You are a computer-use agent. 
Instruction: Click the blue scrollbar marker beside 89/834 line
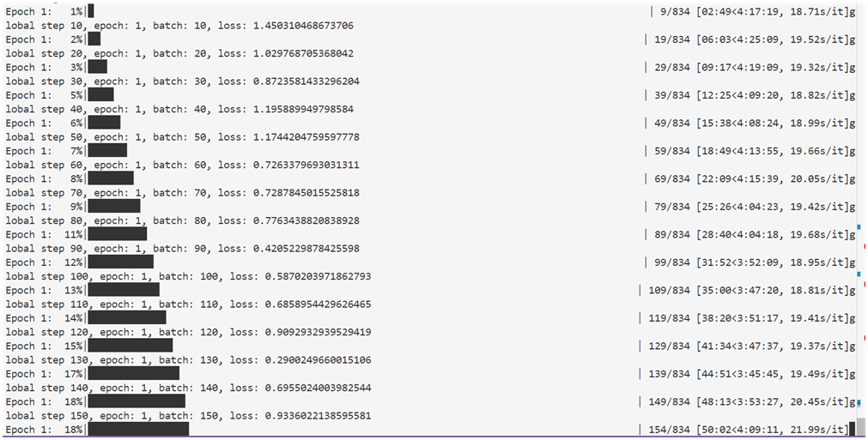point(859,226)
